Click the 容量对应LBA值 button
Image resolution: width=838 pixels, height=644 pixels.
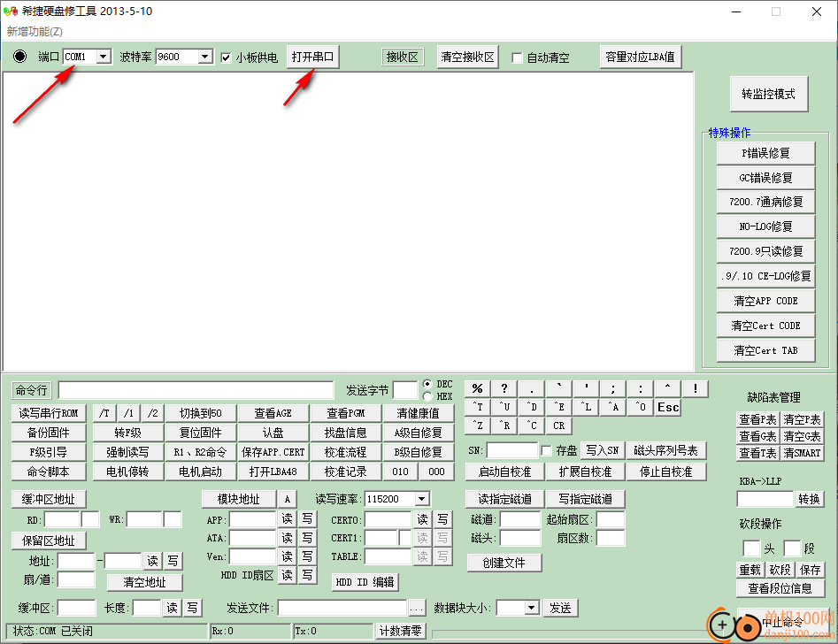coord(641,57)
